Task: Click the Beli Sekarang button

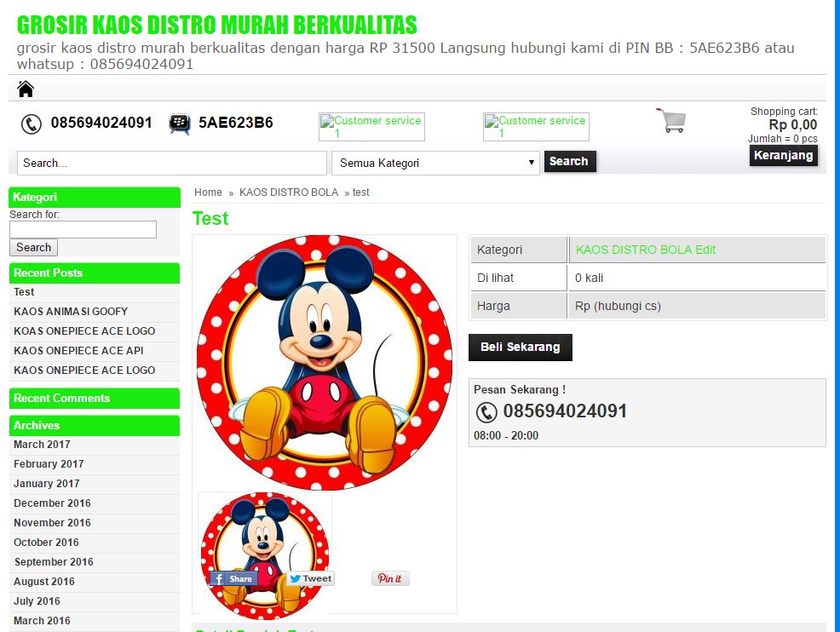Action: pyautogui.click(x=520, y=347)
